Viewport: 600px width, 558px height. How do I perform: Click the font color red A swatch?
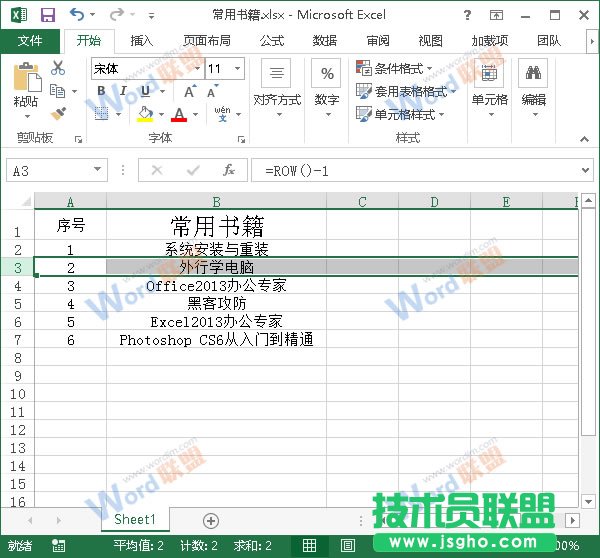point(179,115)
